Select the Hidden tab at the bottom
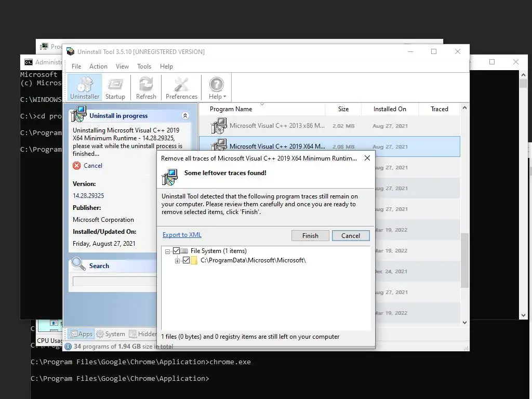 point(142,334)
